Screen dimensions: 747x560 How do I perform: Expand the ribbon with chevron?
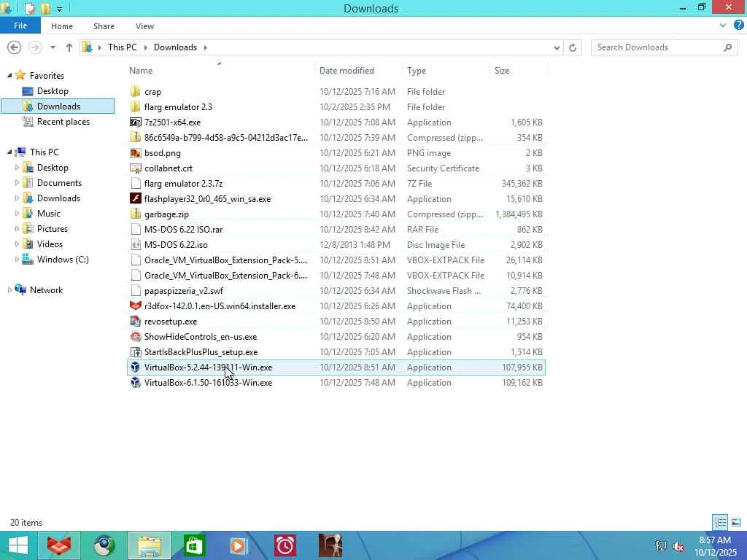point(723,26)
